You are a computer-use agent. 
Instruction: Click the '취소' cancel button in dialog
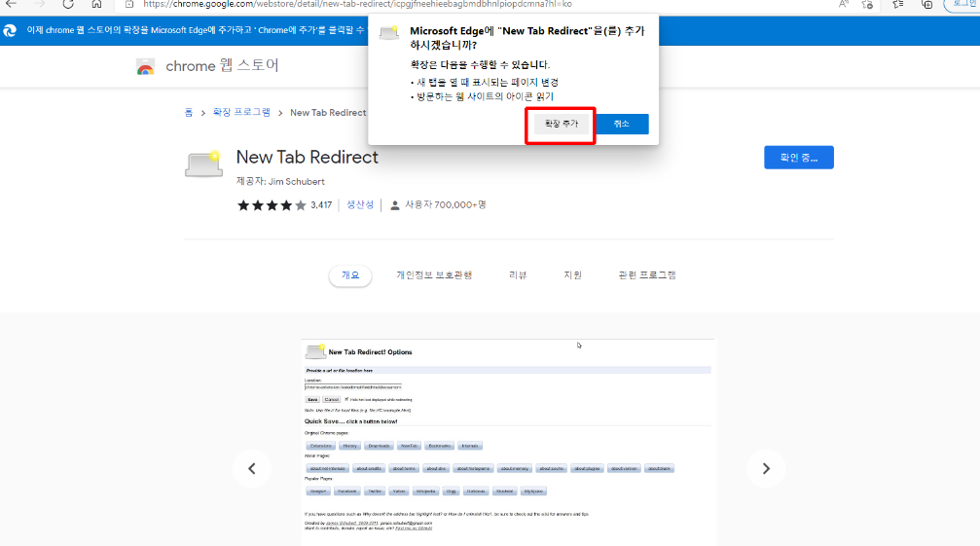[621, 124]
